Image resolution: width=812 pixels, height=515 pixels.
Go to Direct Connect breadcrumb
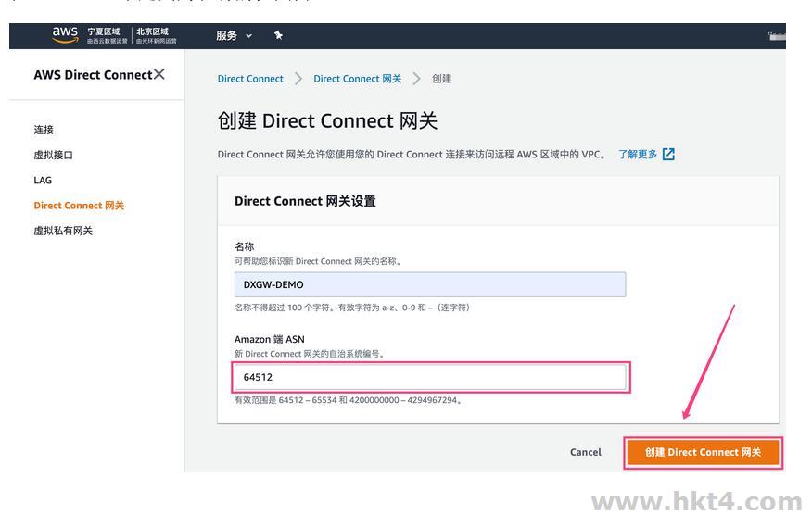click(x=250, y=79)
